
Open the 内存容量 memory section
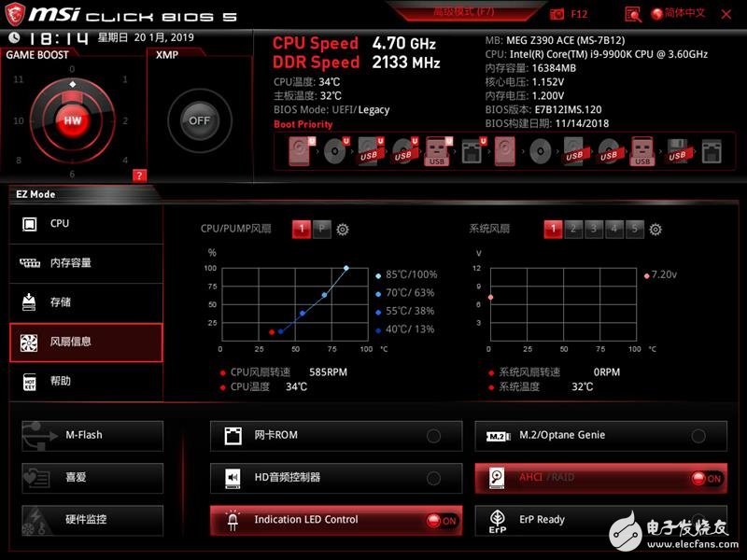click(86, 263)
